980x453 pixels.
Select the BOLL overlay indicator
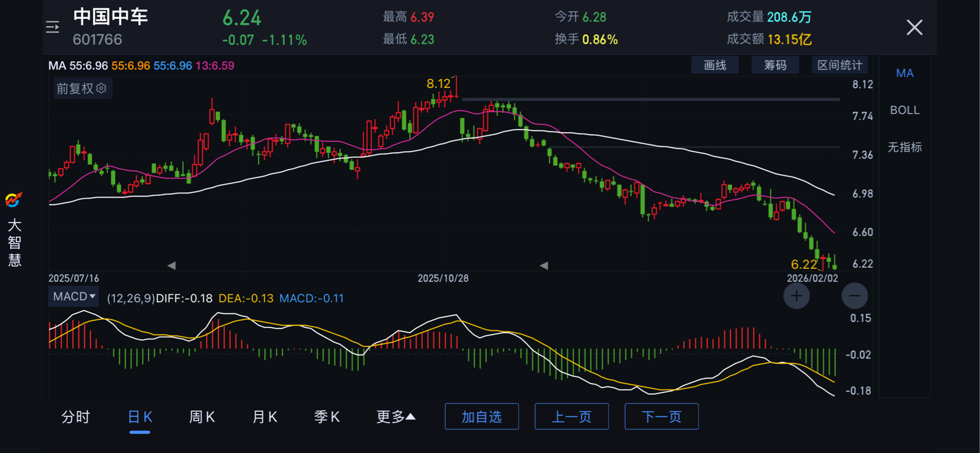click(x=905, y=110)
